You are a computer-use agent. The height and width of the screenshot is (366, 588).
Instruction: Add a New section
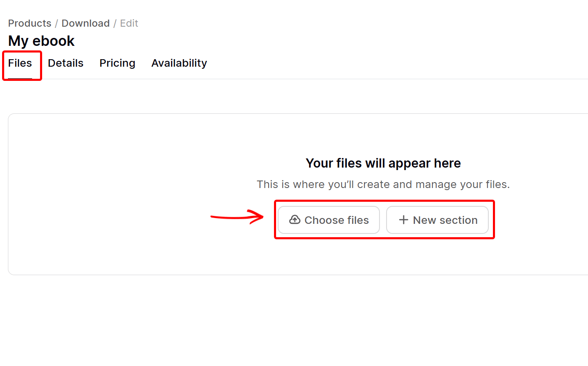tap(437, 220)
